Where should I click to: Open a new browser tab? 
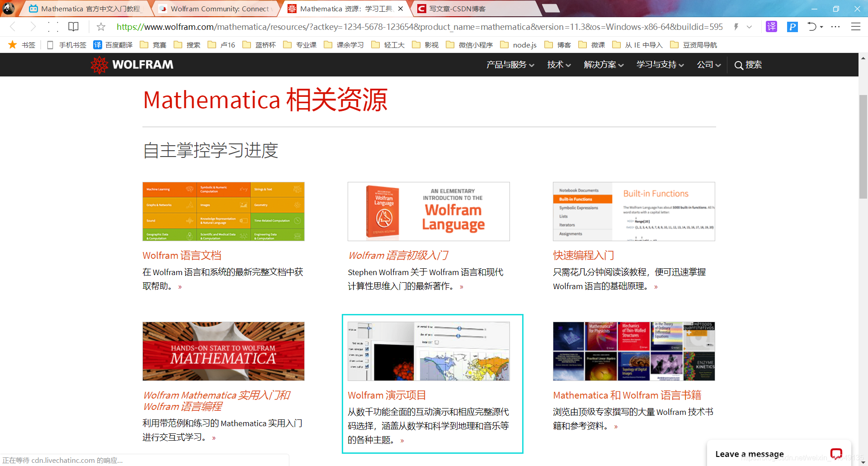coord(551,8)
